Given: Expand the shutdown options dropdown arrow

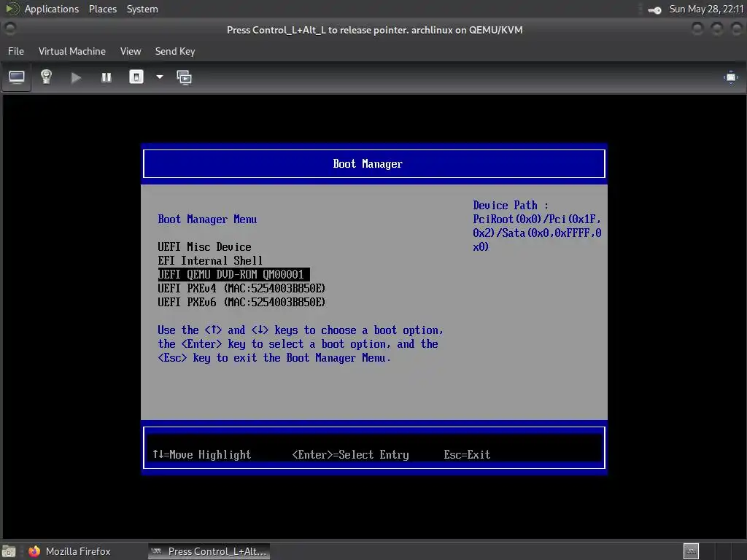Looking at the screenshot, I should coord(160,77).
